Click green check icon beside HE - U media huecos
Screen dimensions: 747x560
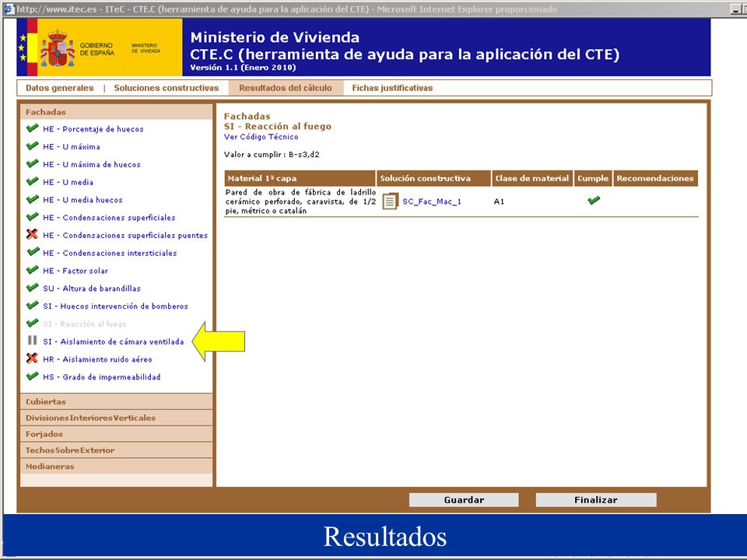(x=33, y=199)
